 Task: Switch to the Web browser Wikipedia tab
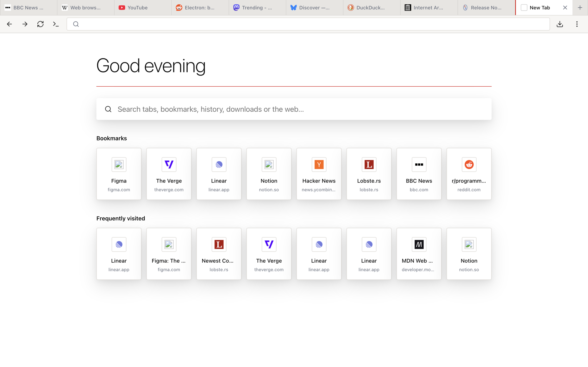[x=86, y=8]
